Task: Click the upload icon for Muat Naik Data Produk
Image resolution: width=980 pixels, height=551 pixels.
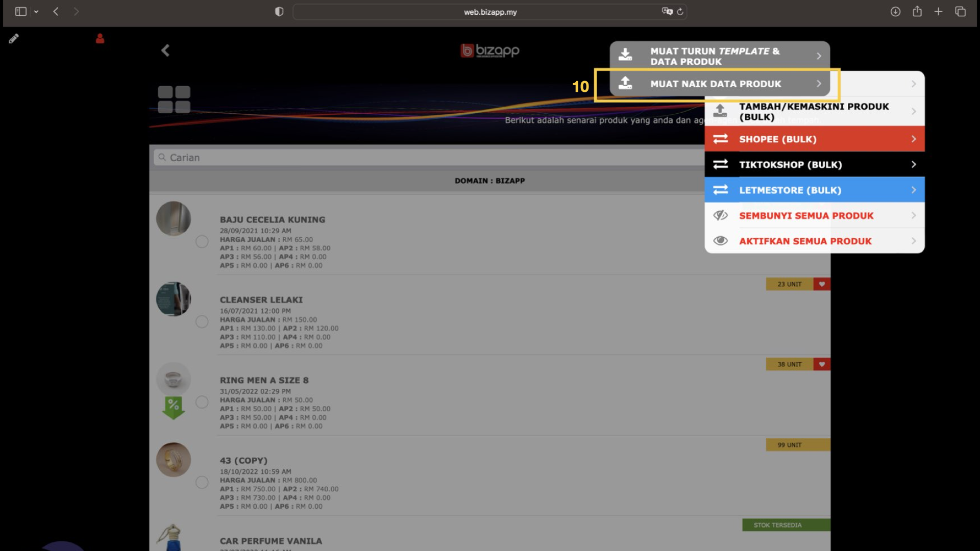Action: click(x=625, y=83)
